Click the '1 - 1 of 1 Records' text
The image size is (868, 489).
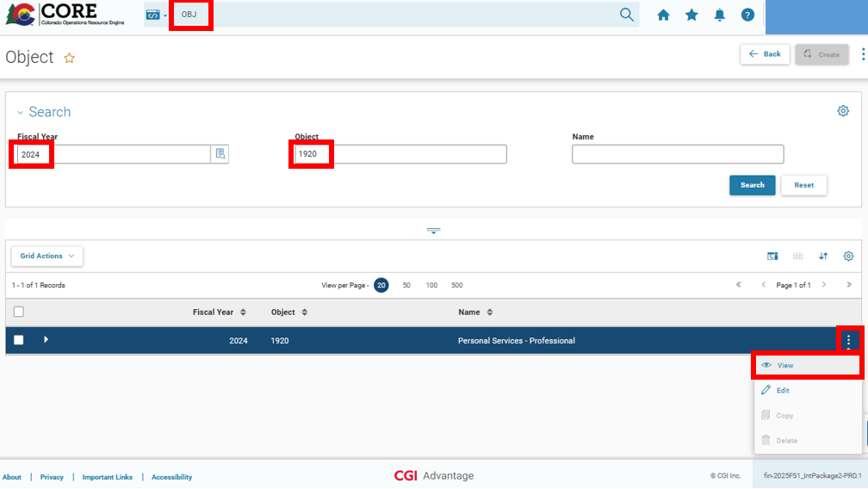(39, 286)
